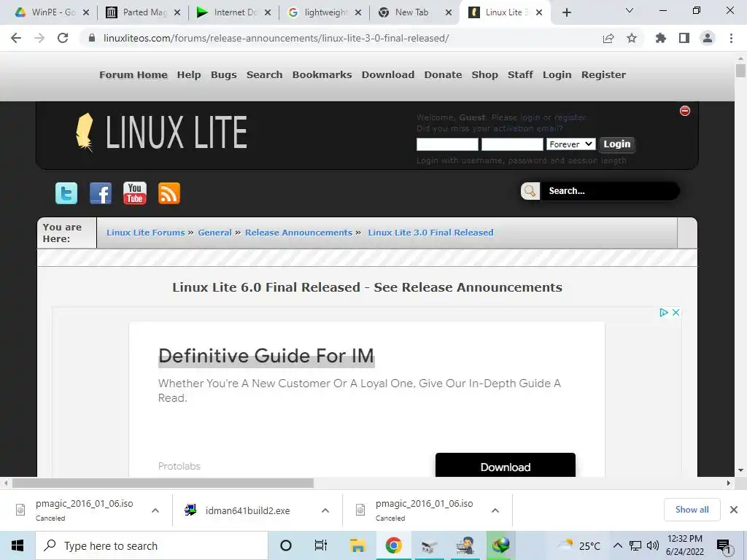Click Show all downloads
The width and height of the screenshot is (747, 560).
tap(692, 510)
